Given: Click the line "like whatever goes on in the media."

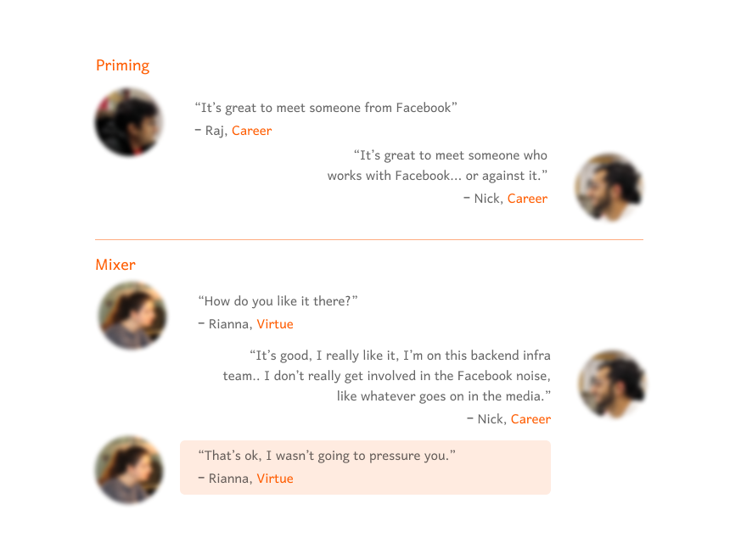Looking at the screenshot, I should [444, 396].
